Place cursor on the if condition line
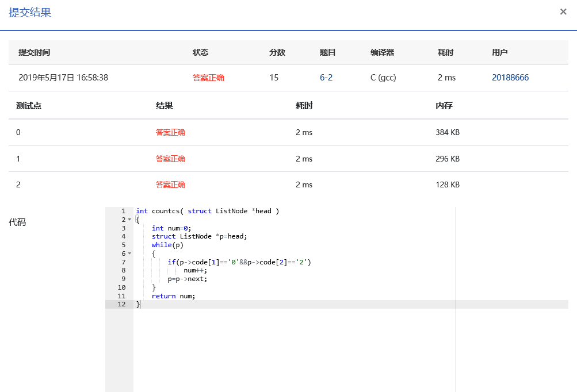The image size is (577, 392). click(x=239, y=262)
